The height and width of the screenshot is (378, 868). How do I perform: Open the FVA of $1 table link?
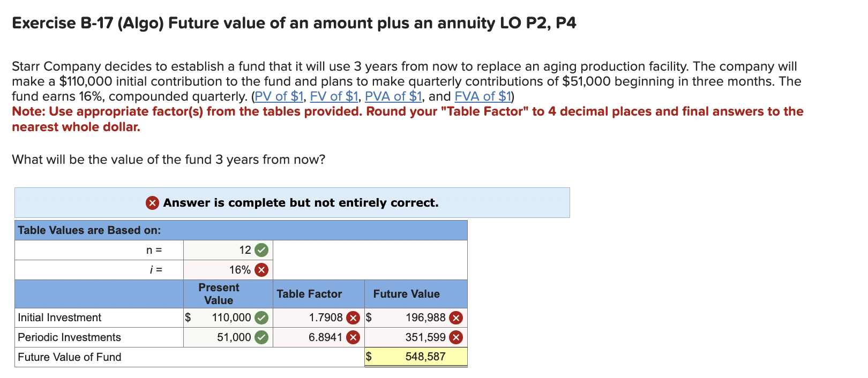(x=483, y=96)
